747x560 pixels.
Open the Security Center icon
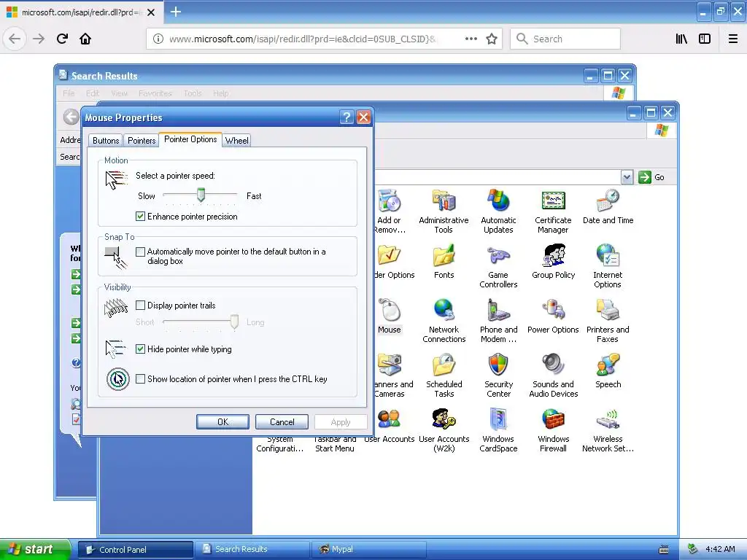(x=498, y=376)
